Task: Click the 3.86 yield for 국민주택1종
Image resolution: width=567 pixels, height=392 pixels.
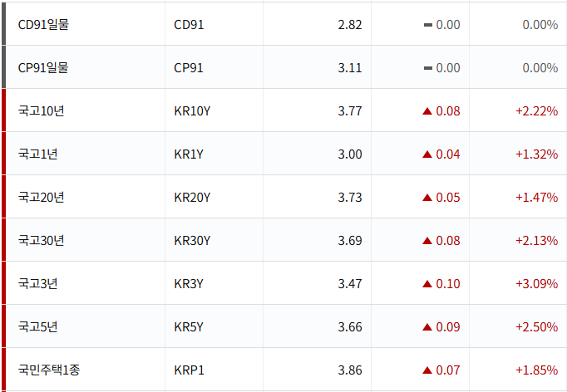Action: tap(350, 370)
